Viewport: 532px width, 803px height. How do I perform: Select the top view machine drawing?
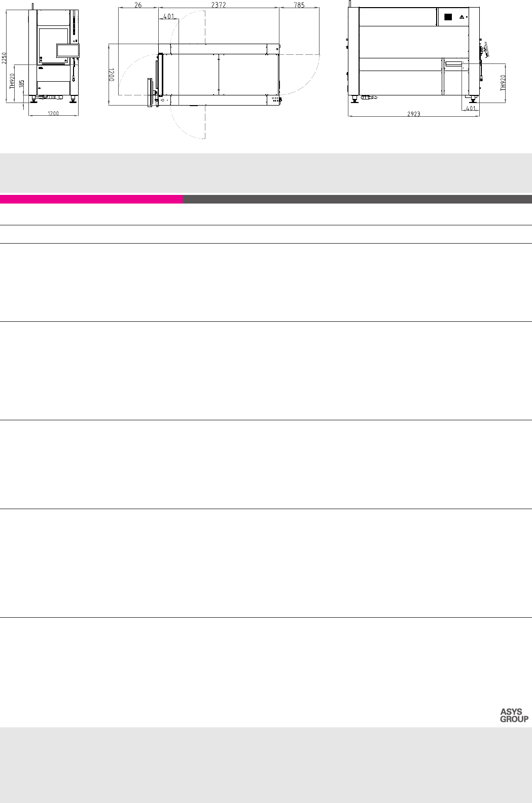[x=219, y=75]
